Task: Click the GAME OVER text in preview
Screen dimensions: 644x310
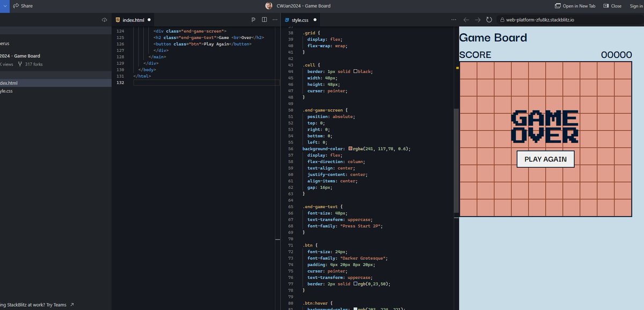Action: click(x=545, y=127)
